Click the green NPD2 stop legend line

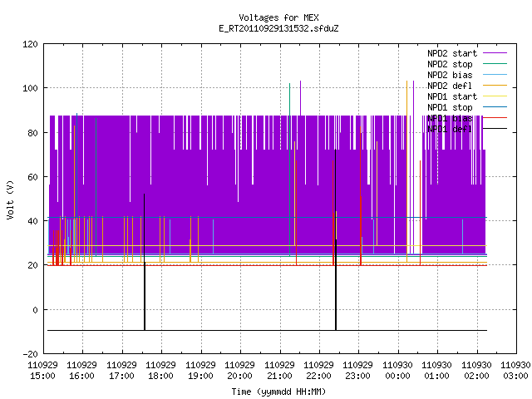pyautogui.click(x=495, y=63)
